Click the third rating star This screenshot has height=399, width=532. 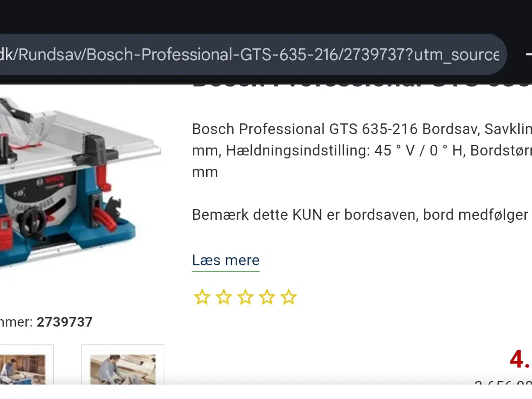245,297
